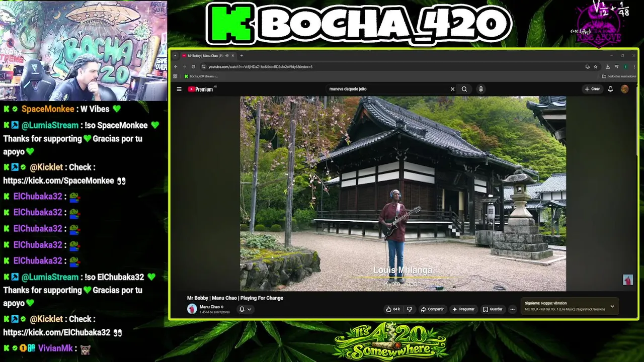Image resolution: width=644 pixels, height=362 pixels.
Task: Open the browser three-dot menu
Action: click(x=633, y=66)
